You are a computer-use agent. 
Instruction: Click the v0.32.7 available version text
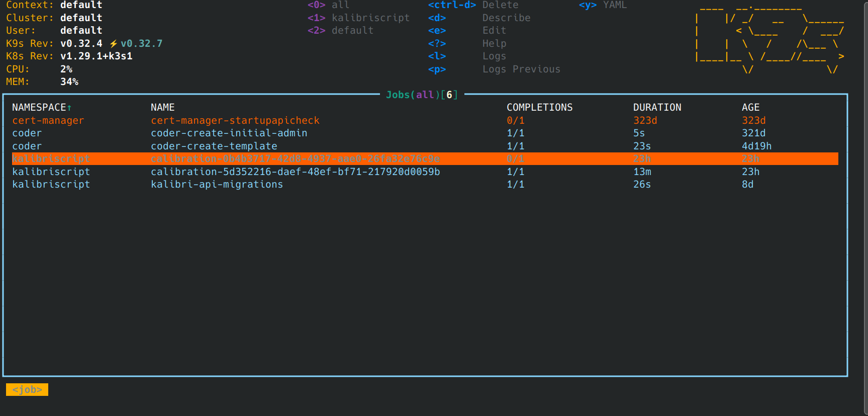click(x=142, y=44)
